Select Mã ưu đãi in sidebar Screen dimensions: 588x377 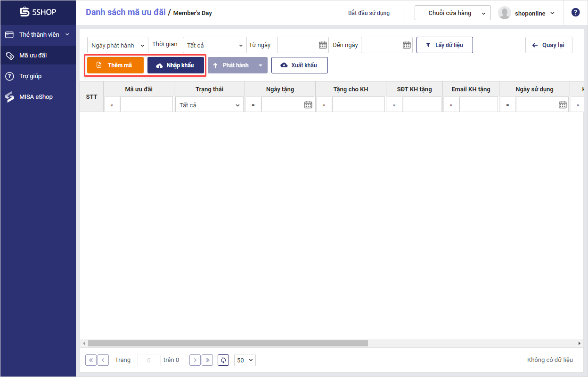pyautogui.click(x=38, y=56)
